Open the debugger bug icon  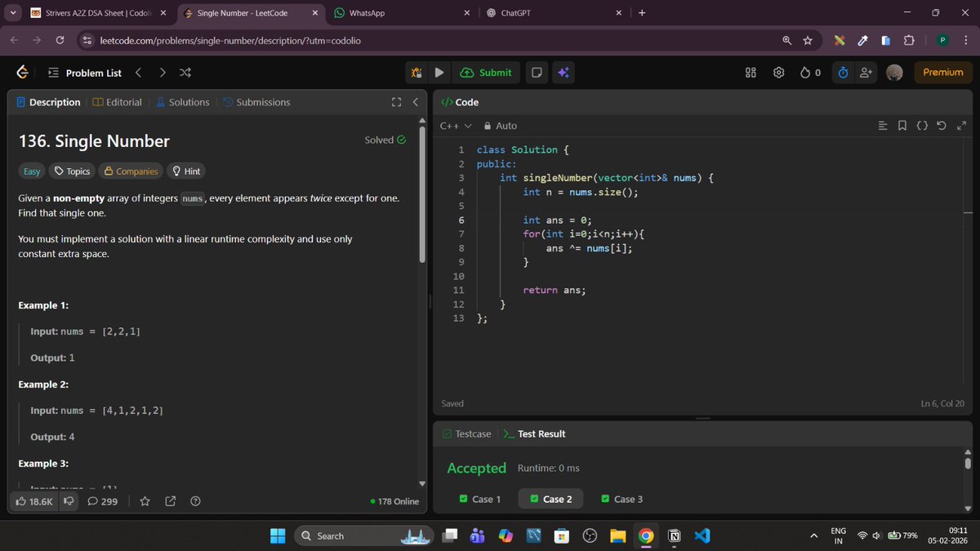[x=416, y=73]
